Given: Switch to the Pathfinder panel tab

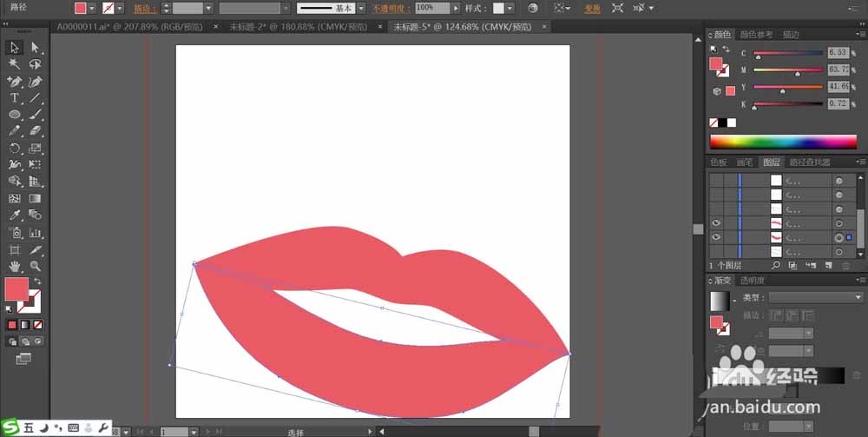Looking at the screenshot, I should click(808, 162).
